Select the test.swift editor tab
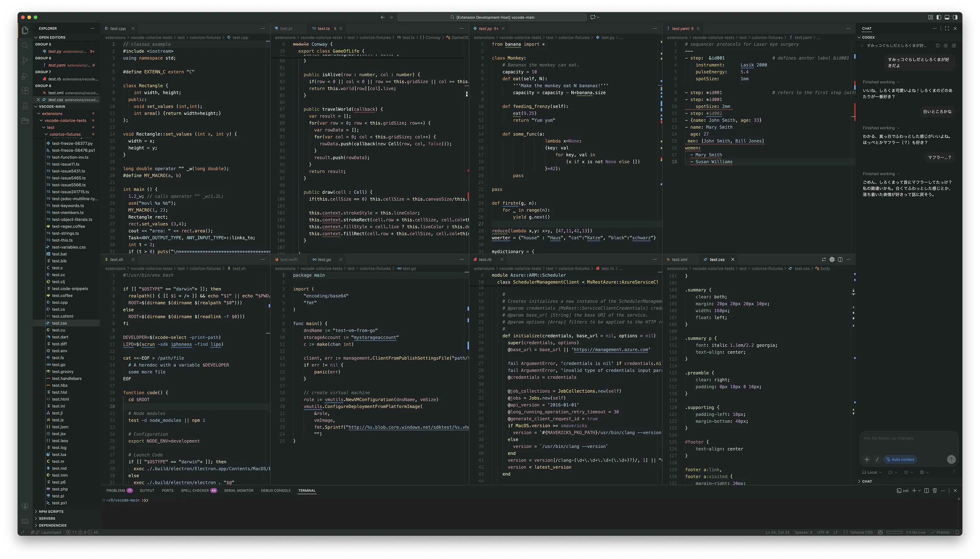The height and width of the screenshot is (559, 980). [x=289, y=260]
